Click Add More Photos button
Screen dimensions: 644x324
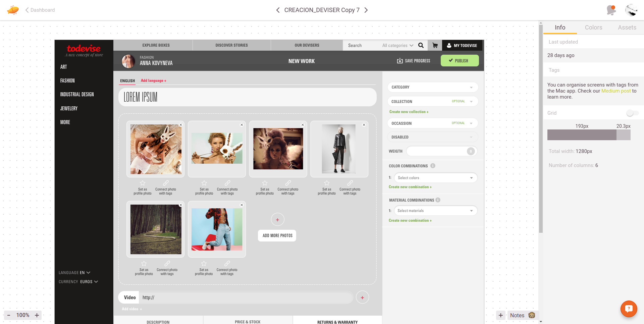pyautogui.click(x=277, y=236)
